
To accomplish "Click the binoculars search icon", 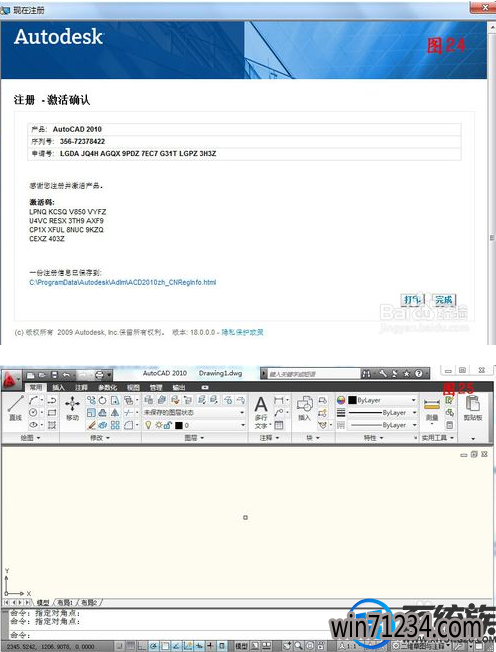I will (366, 373).
